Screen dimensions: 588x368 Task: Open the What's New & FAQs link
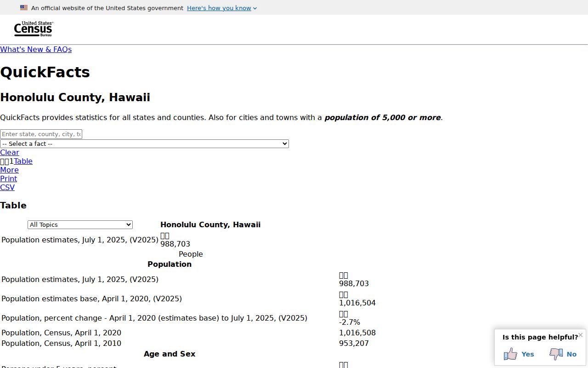[x=36, y=49]
